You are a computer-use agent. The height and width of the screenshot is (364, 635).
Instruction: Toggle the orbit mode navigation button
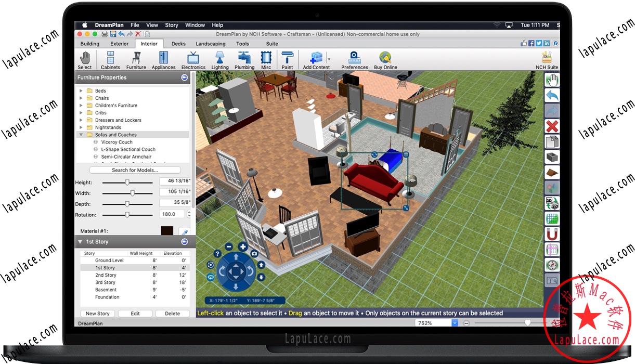(x=210, y=265)
